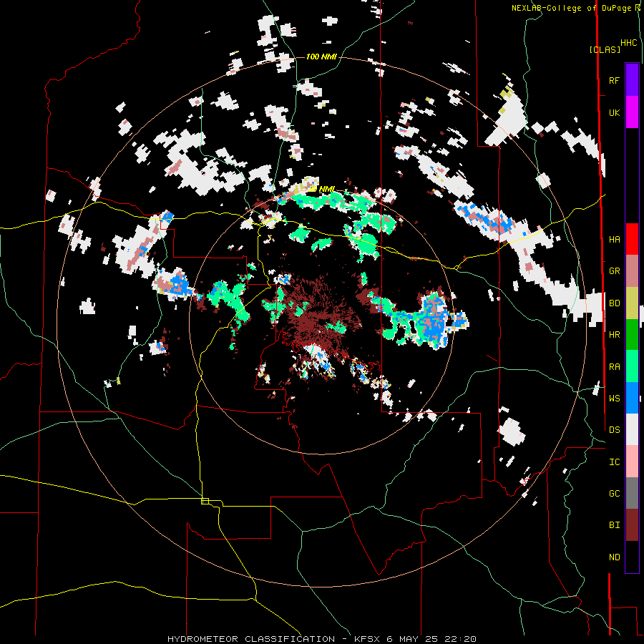
Task: Click the HR legend label
Action: coord(614,335)
